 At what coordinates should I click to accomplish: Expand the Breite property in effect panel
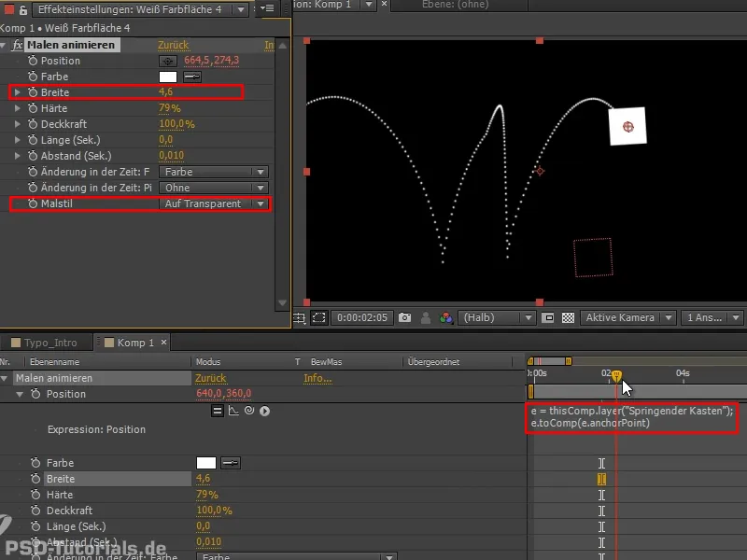pyautogui.click(x=18, y=92)
